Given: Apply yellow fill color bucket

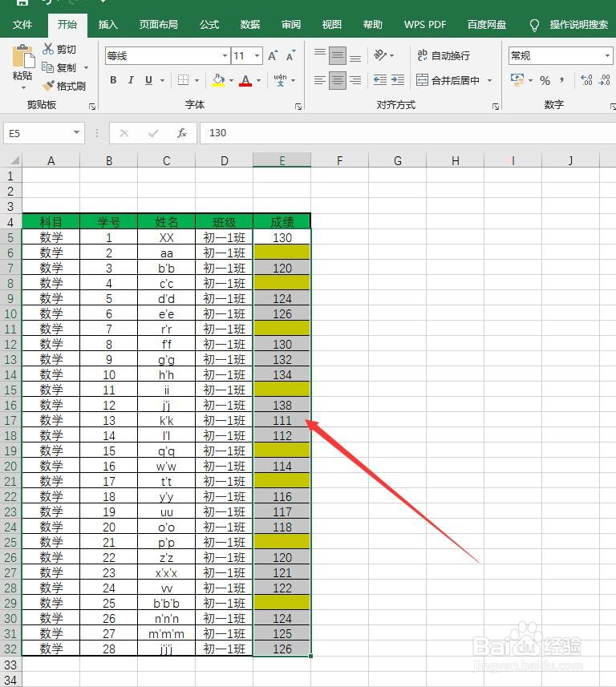Looking at the screenshot, I should pyautogui.click(x=218, y=80).
